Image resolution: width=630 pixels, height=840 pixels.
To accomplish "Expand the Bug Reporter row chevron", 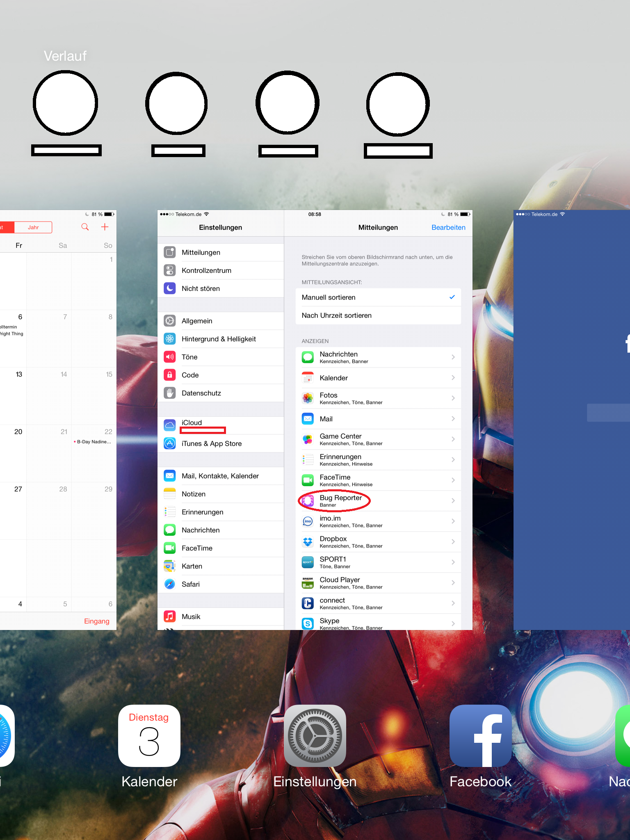I will click(x=453, y=501).
